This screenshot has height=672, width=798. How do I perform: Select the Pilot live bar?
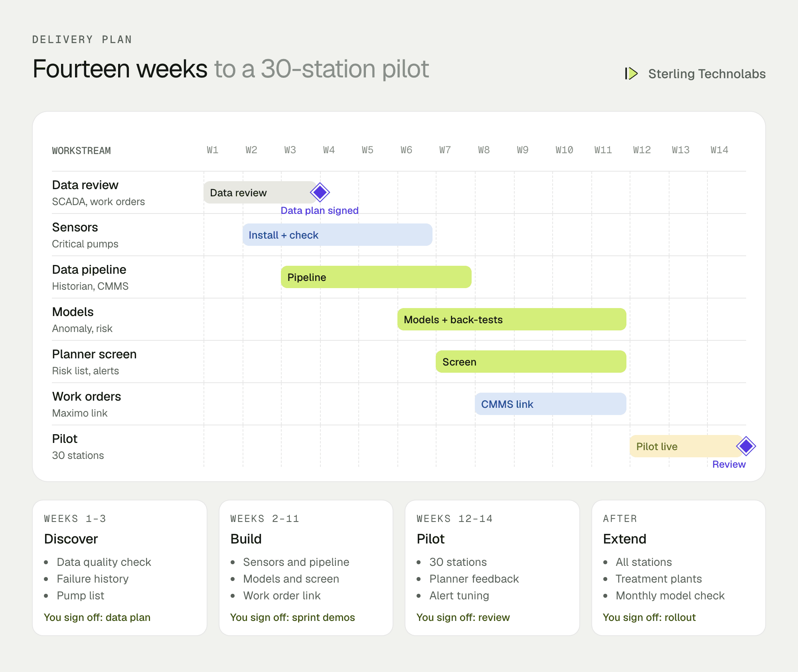(x=686, y=446)
